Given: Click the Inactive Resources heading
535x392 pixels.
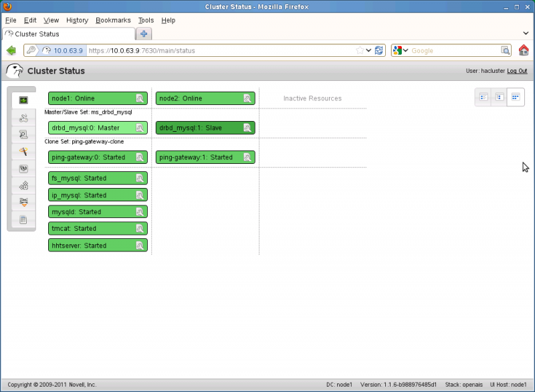Looking at the screenshot, I should point(312,98).
